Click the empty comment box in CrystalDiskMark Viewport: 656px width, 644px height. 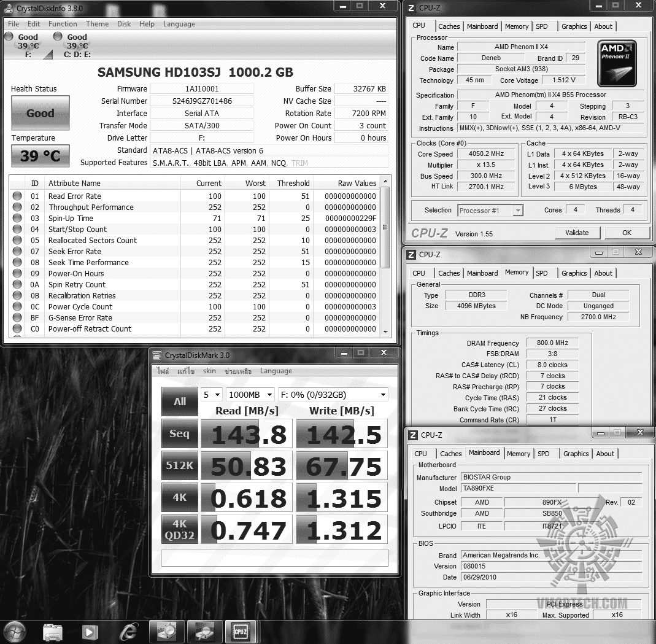click(274, 558)
